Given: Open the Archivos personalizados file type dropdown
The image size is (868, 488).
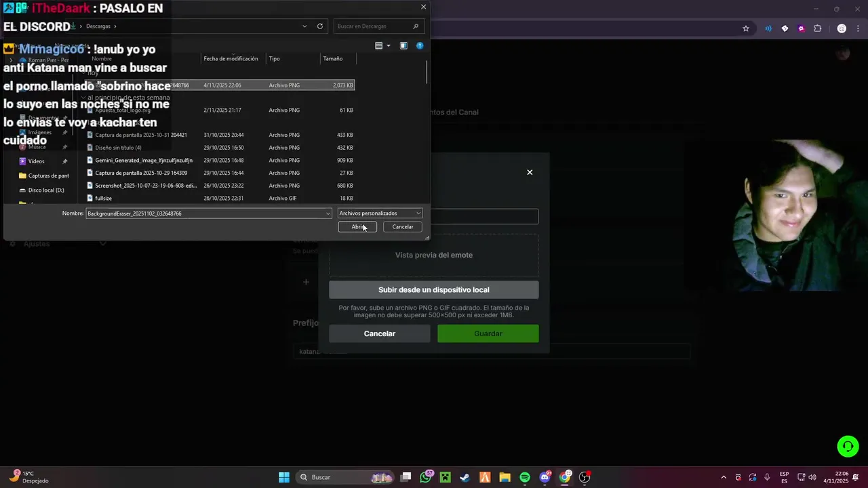Looking at the screenshot, I should [380, 213].
